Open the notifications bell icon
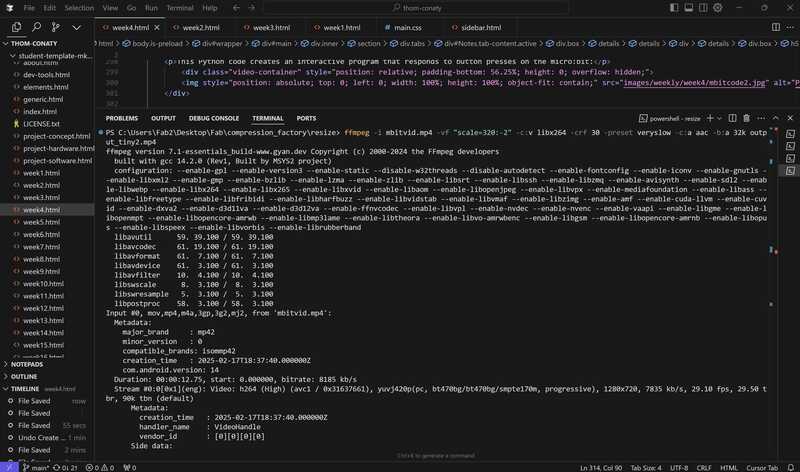This screenshot has height=472, width=800. point(790,467)
